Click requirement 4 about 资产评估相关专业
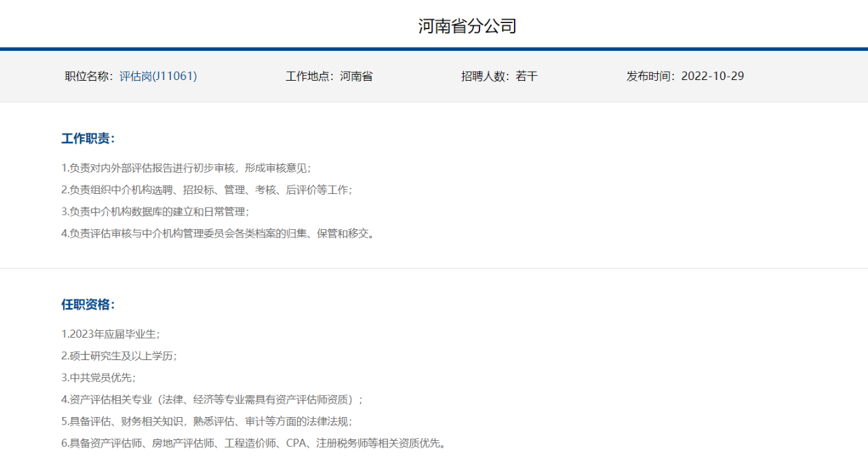The image size is (868, 474). 212,399
